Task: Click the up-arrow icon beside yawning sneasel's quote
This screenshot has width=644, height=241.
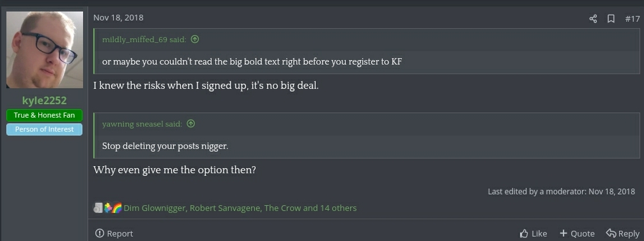Action: [x=191, y=124]
